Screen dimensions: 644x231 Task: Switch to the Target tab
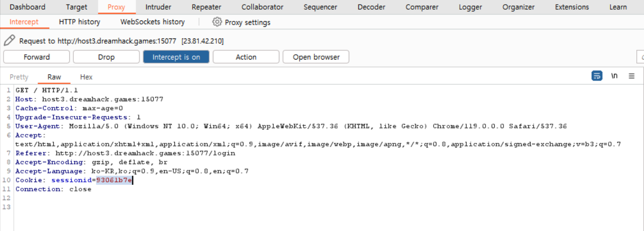point(76,7)
